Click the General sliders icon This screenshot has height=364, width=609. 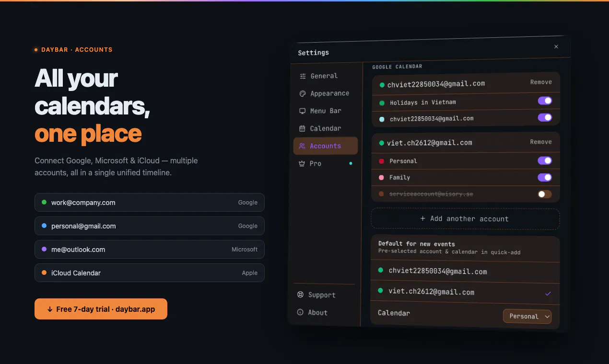coord(303,76)
